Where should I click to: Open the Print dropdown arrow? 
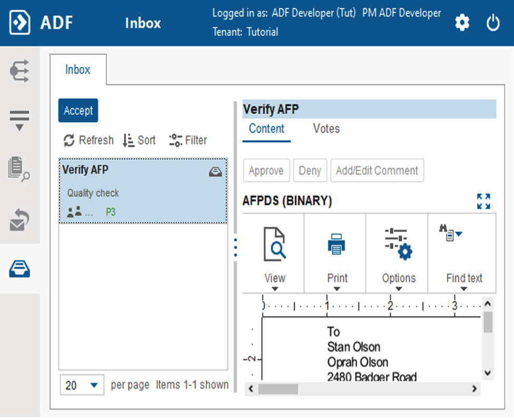[x=337, y=289]
